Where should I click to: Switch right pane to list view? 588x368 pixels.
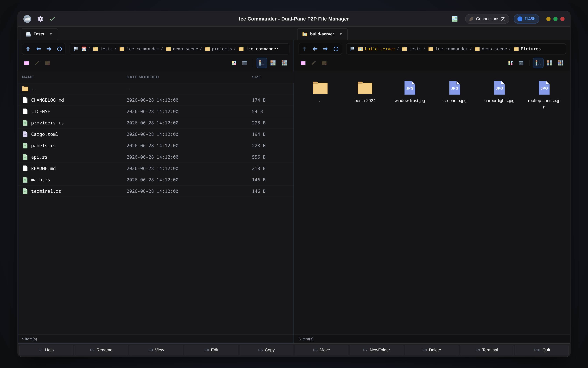tap(538, 63)
